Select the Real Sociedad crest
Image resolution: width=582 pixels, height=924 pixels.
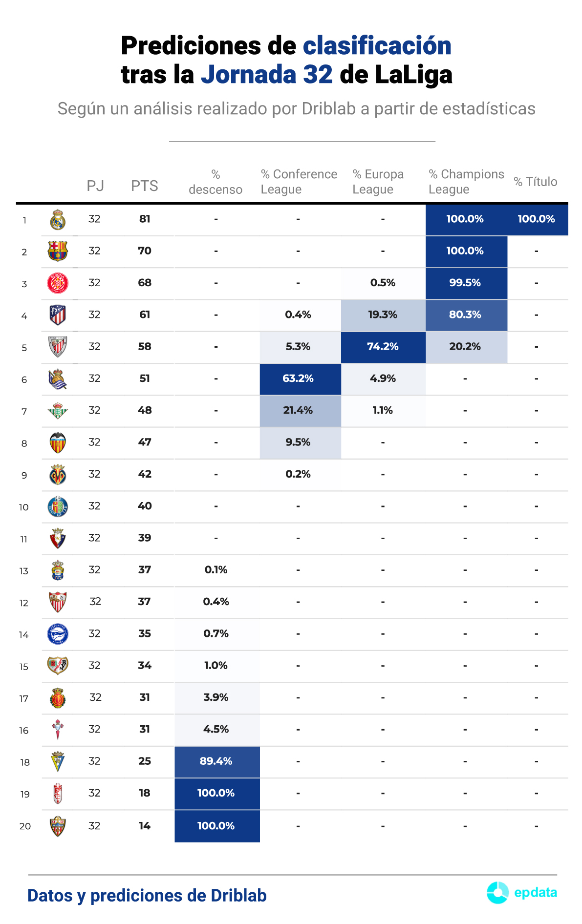click(58, 379)
